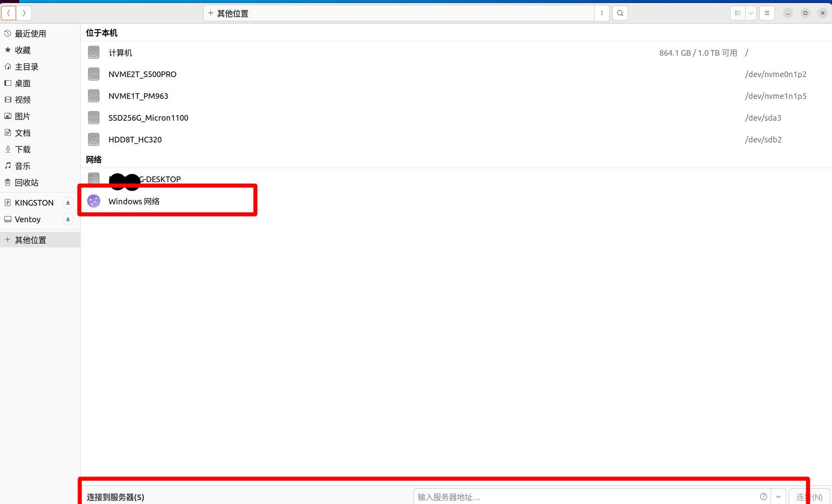Open server address help icon
The width and height of the screenshot is (832, 504).
pos(764,497)
